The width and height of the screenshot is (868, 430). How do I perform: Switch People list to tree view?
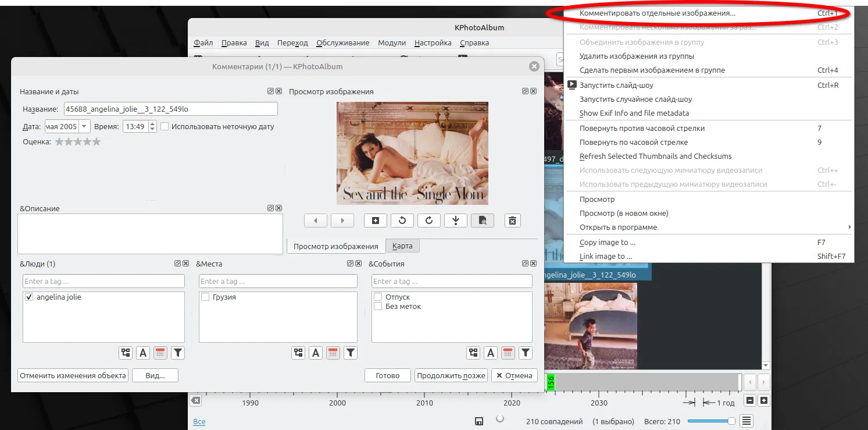[x=126, y=353]
